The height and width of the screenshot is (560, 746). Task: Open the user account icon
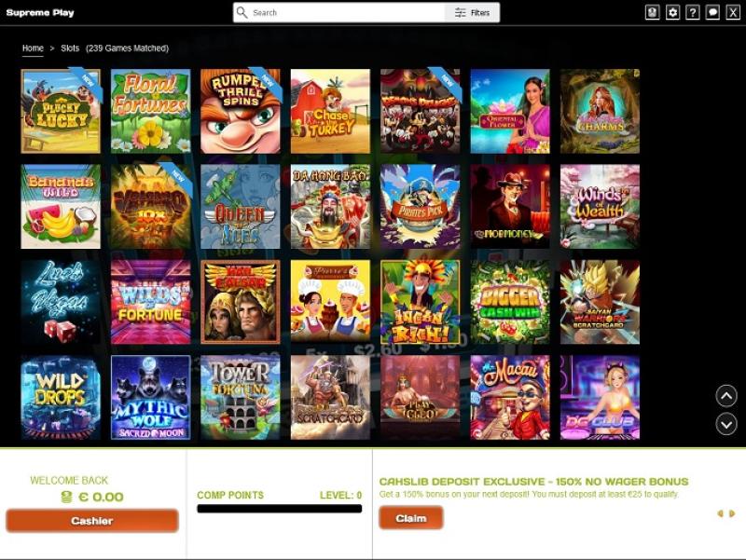click(x=652, y=12)
